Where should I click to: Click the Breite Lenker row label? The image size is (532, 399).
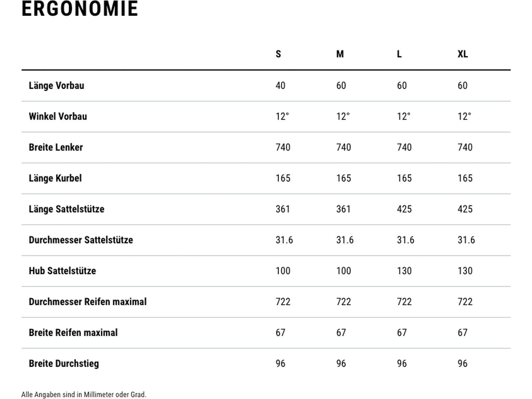tap(56, 147)
